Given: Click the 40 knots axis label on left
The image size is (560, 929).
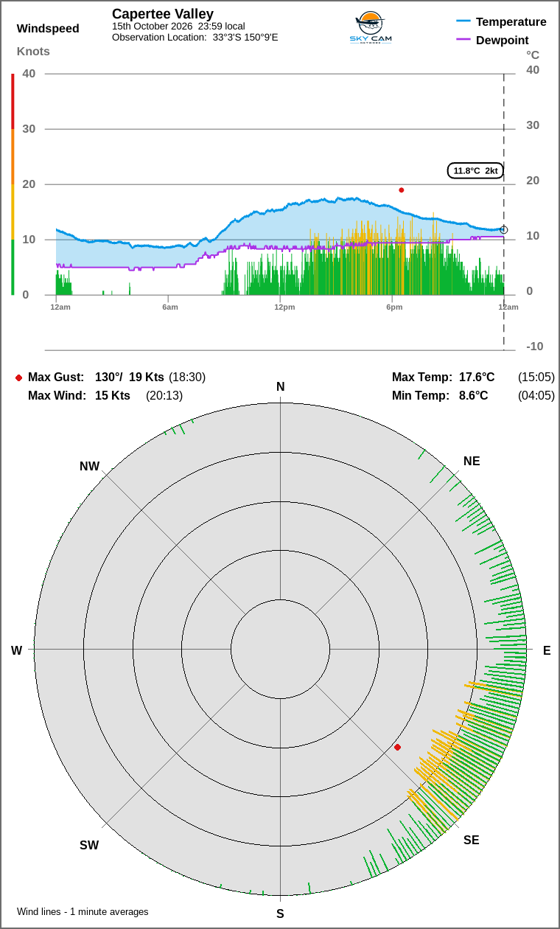Looking at the screenshot, I should 29,74.
